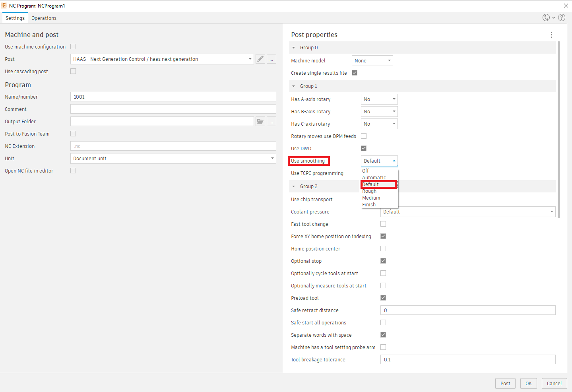This screenshot has width=572, height=392.
Task: Click the job status clock icon
Action: pyautogui.click(x=546, y=17)
